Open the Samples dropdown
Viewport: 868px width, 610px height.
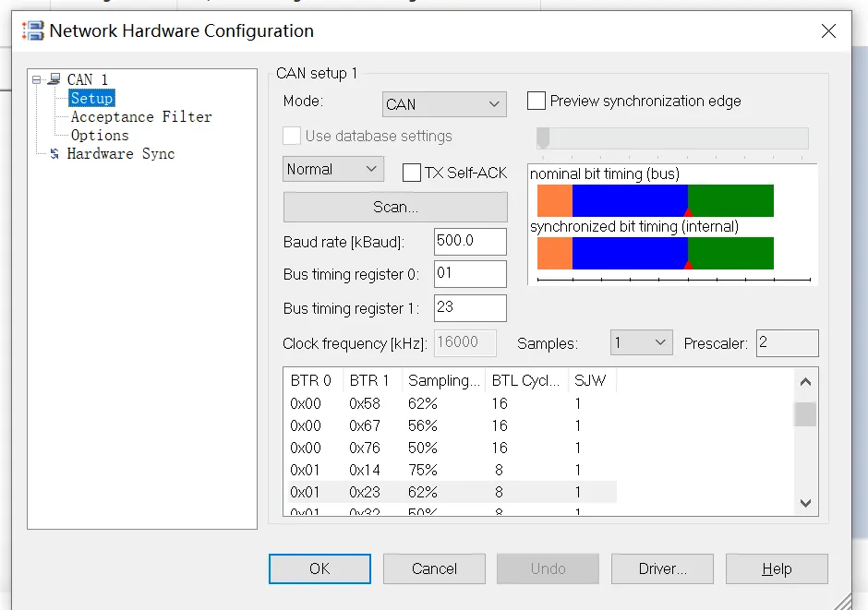pyautogui.click(x=641, y=342)
